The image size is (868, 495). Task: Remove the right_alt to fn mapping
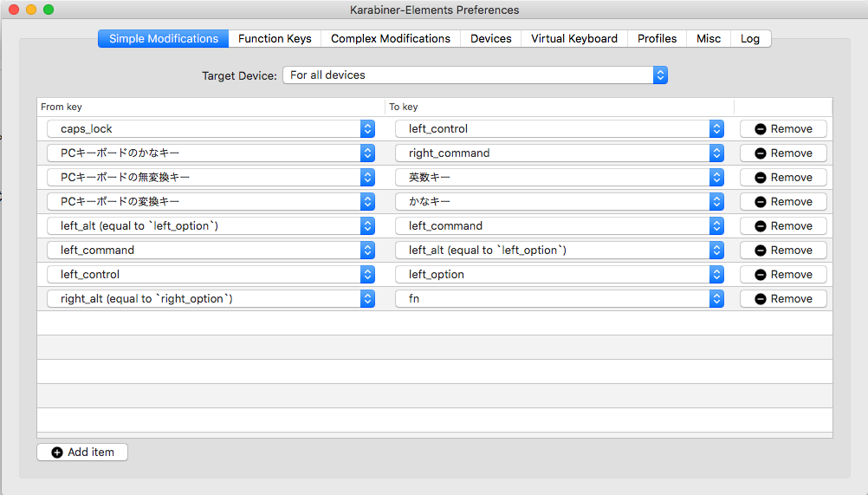click(x=783, y=299)
